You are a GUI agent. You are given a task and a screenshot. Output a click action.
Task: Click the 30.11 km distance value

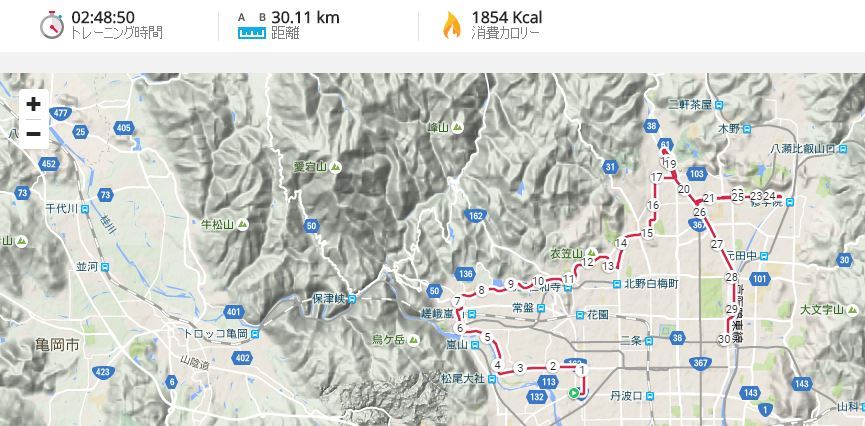click(x=305, y=18)
